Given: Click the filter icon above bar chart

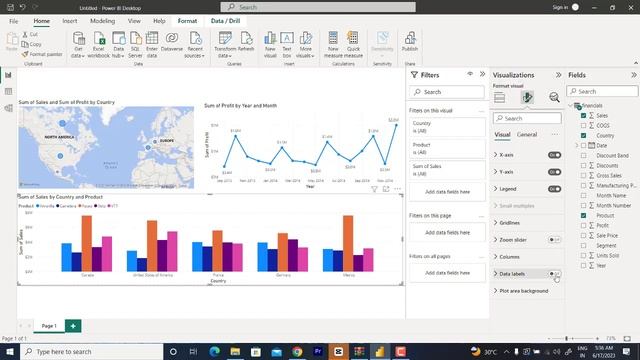Looking at the screenshot, I should [374, 189].
